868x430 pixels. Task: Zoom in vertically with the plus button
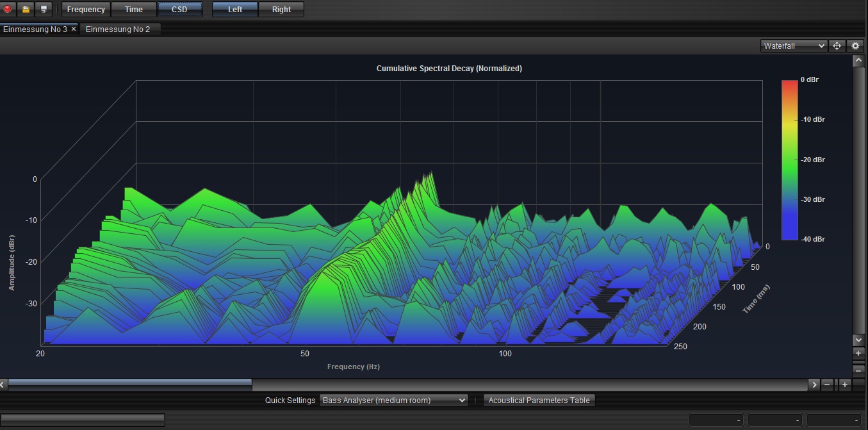(858, 353)
